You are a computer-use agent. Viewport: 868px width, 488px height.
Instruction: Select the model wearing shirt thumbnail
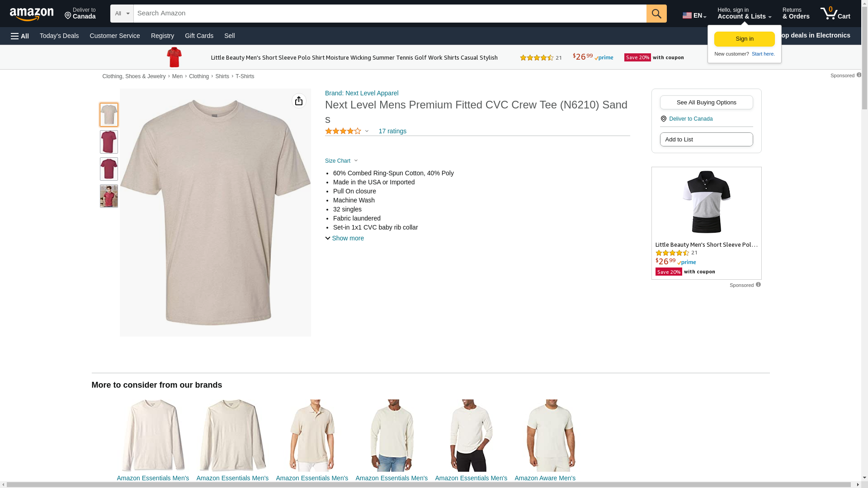(x=109, y=196)
